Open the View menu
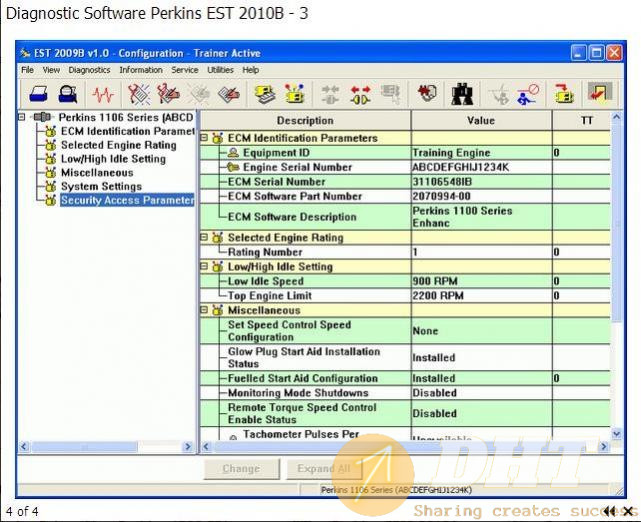Image resolution: width=641 pixels, height=522 pixels. [x=51, y=70]
